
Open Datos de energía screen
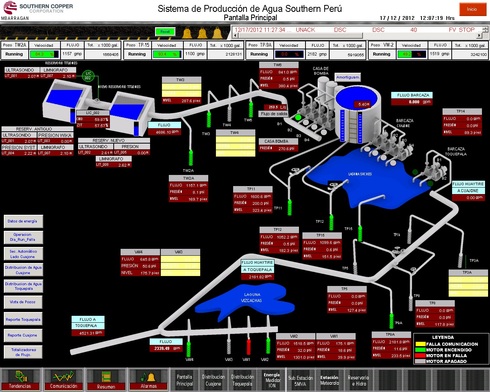(x=23, y=221)
